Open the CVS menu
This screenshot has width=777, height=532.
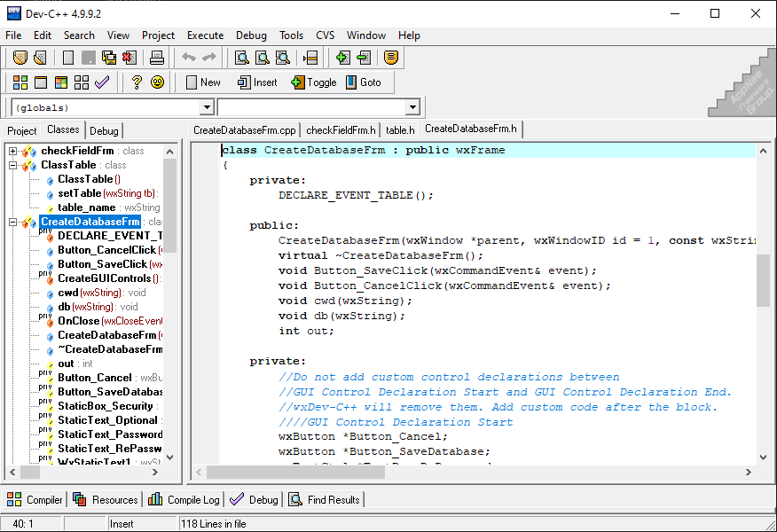pos(325,35)
